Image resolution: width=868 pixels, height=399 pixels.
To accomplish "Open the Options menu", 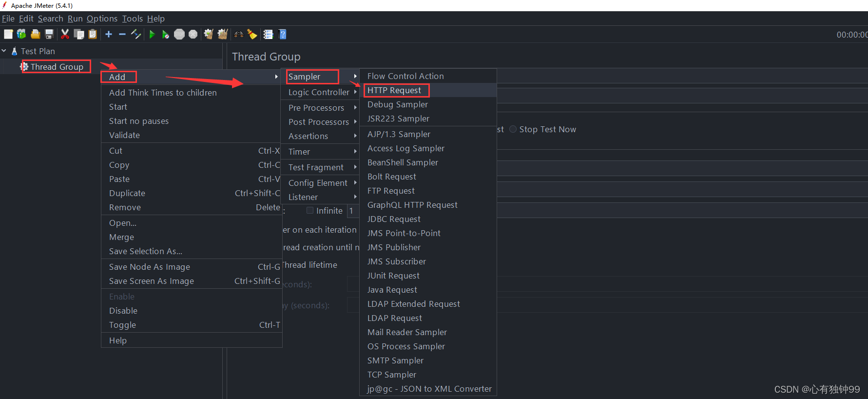I will coord(102,19).
